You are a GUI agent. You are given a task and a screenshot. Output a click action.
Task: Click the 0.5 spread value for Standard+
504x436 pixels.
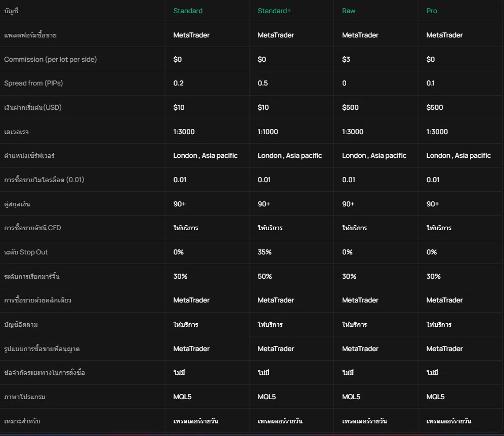(x=263, y=83)
